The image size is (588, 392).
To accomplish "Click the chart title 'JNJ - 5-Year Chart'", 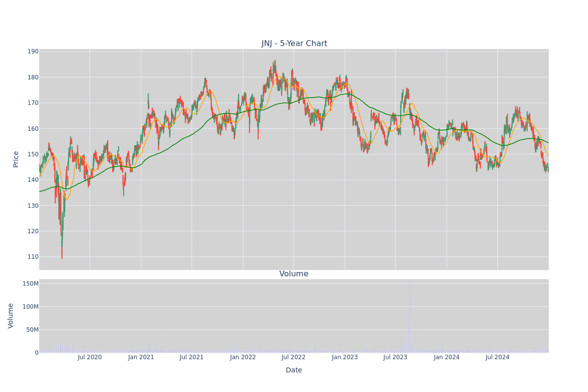I will click(x=294, y=44).
